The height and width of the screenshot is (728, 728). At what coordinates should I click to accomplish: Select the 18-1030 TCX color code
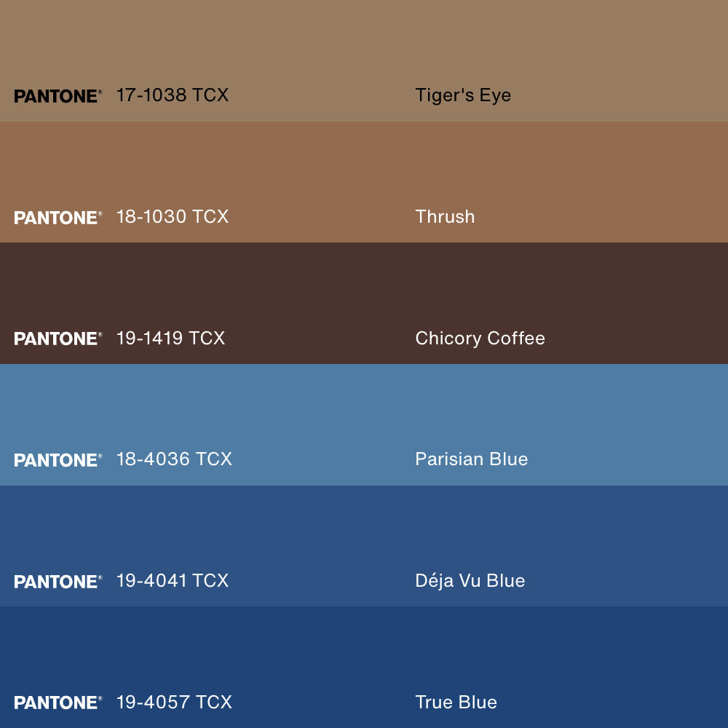click(x=173, y=217)
